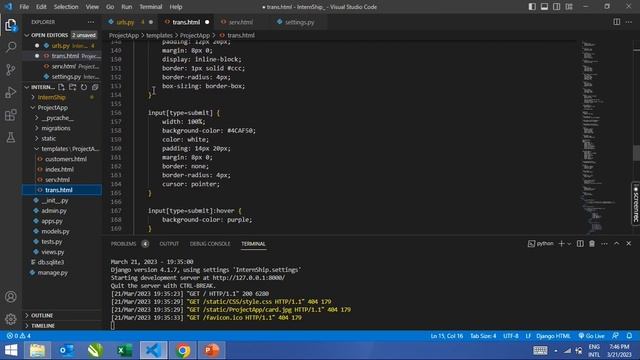Open the Search view in activity bar
This screenshot has height=360, width=640.
11,47
